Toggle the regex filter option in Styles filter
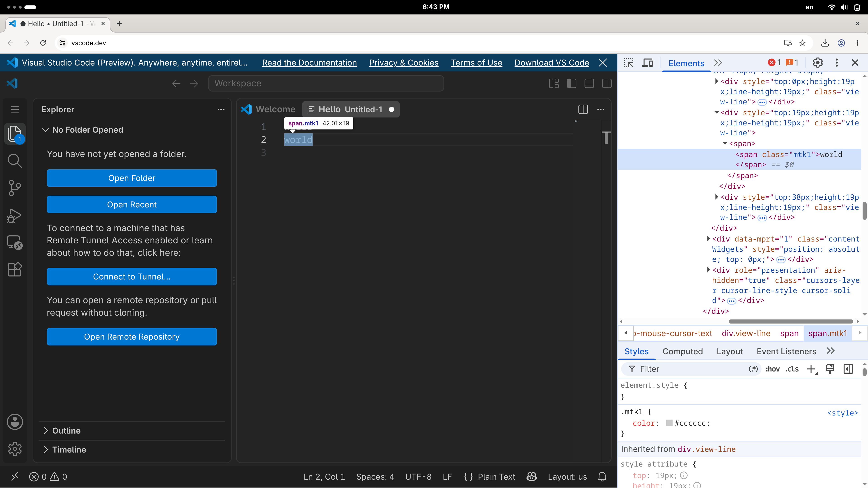Screen dimensions: 868x488 [753, 369]
